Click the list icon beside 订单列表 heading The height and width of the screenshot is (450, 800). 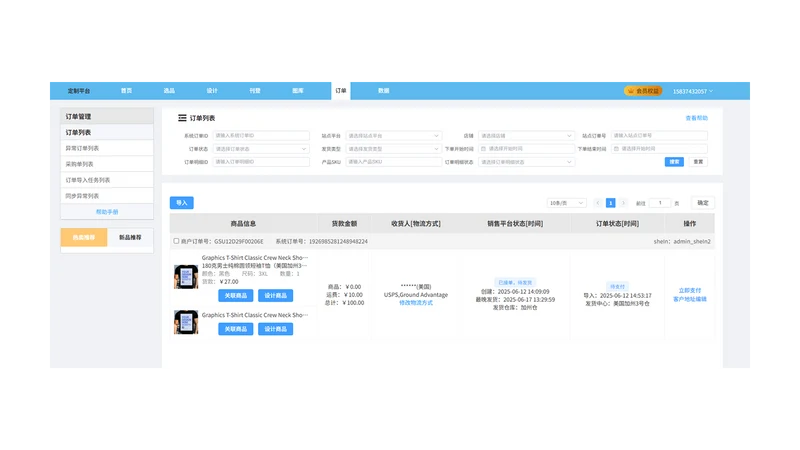click(182, 118)
